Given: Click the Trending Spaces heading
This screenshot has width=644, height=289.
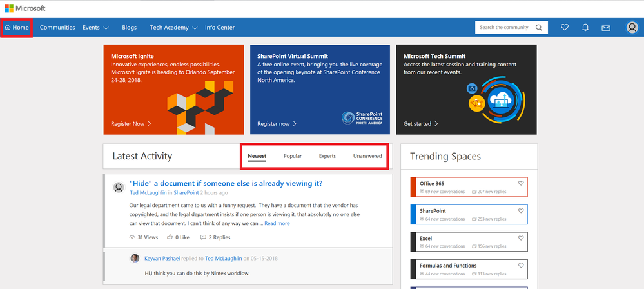Looking at the screenshot, I should pos(445,156).
